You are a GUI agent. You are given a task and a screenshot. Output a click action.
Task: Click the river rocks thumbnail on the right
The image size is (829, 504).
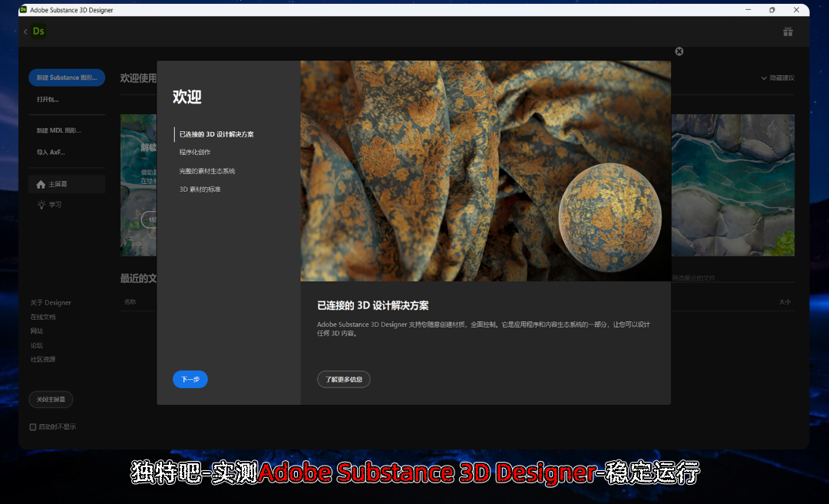point(732,185)
